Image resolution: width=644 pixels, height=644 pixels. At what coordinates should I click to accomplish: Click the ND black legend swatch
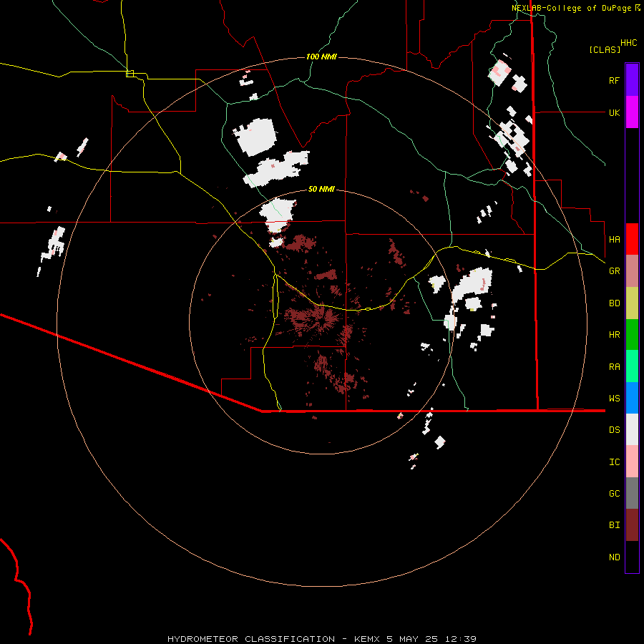tap(632, 557)
